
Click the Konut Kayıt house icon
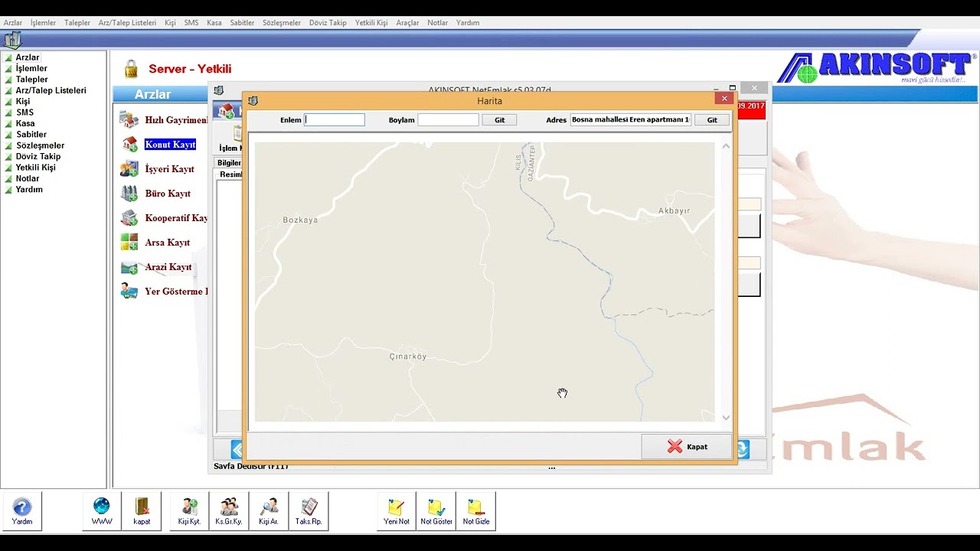(x=129, y=145)
